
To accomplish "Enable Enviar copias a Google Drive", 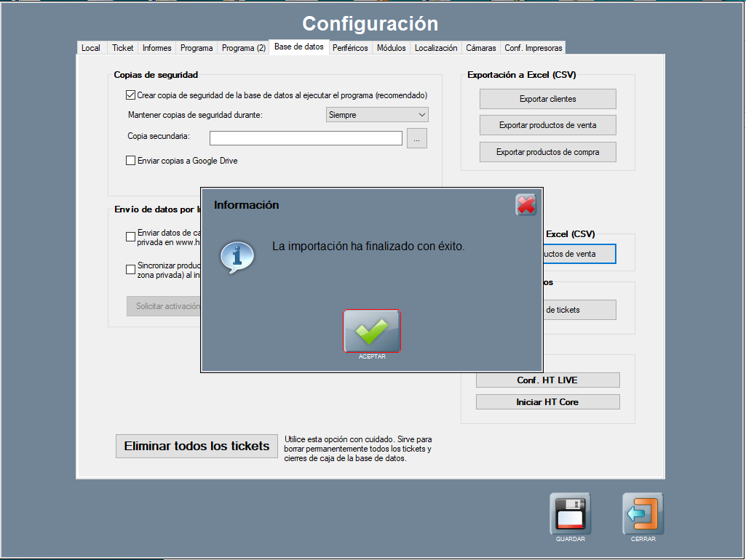I will 131,161.
